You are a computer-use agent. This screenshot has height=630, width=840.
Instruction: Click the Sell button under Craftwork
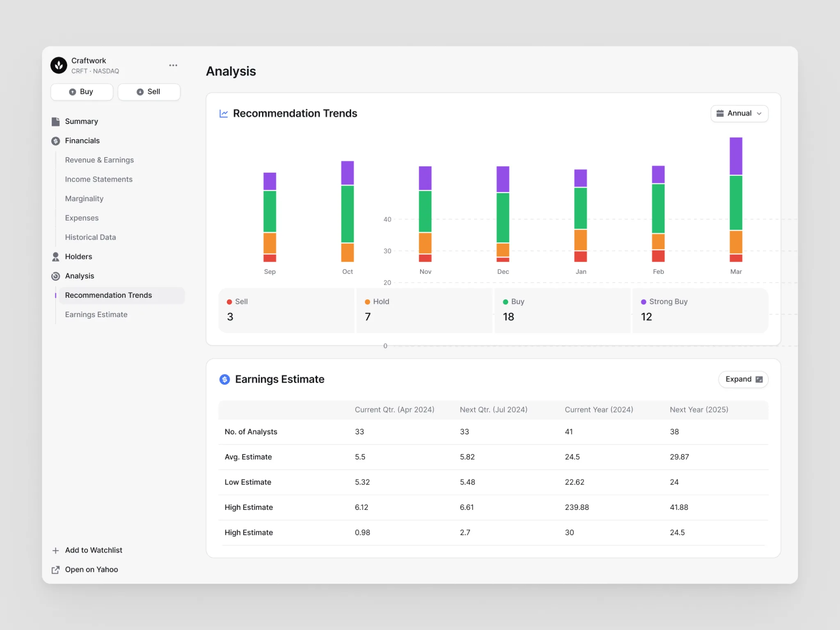pos(149,92)
